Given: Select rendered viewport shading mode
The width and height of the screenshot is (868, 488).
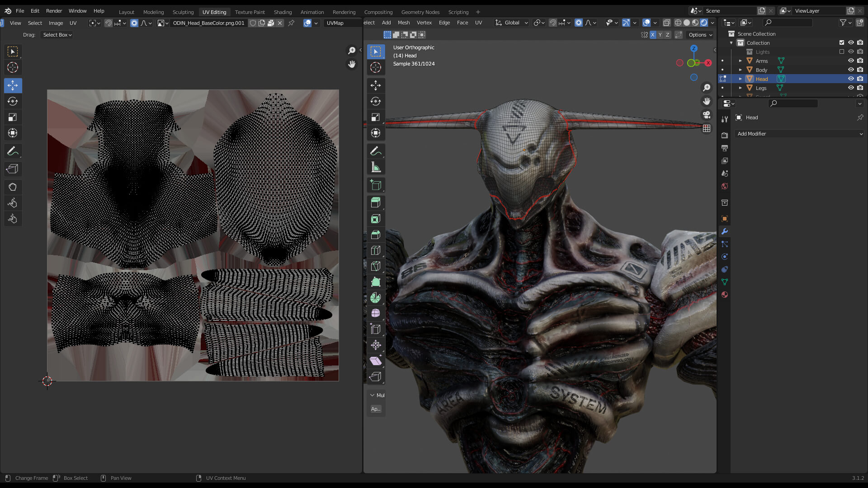Looking at the screenshot, I should [704, 23].
